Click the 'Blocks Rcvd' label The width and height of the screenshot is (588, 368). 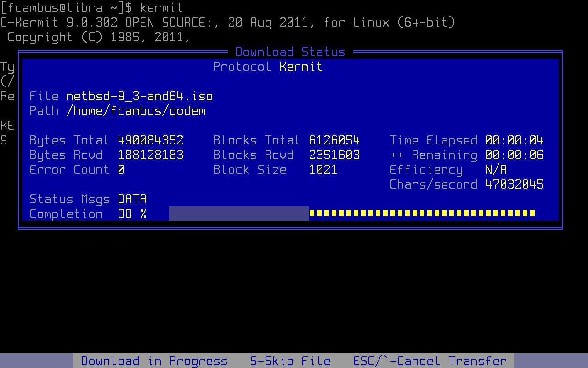[254, 155]
